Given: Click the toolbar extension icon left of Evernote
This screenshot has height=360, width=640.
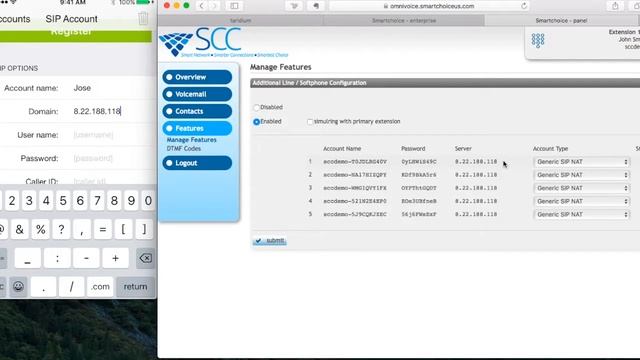Looking at the screenshot, I should click(x=294, y=6).
